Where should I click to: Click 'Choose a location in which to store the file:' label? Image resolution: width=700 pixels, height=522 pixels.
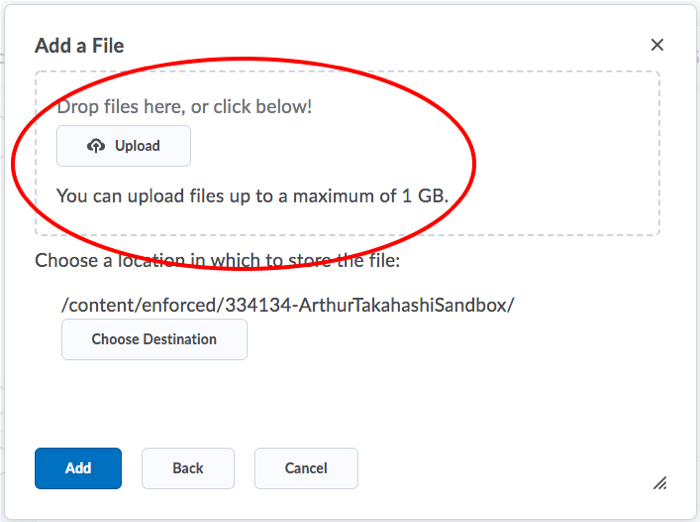tap(217, 260)
